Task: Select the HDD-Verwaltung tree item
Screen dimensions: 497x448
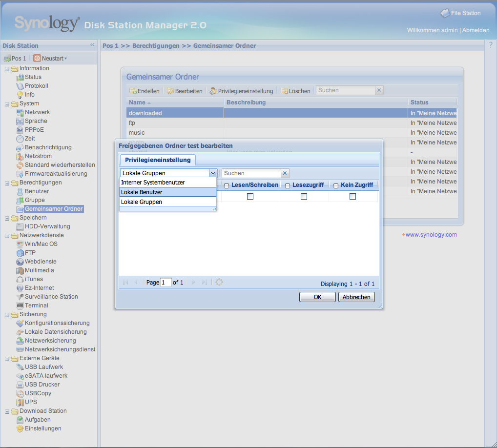Action: tap(47, 226)
